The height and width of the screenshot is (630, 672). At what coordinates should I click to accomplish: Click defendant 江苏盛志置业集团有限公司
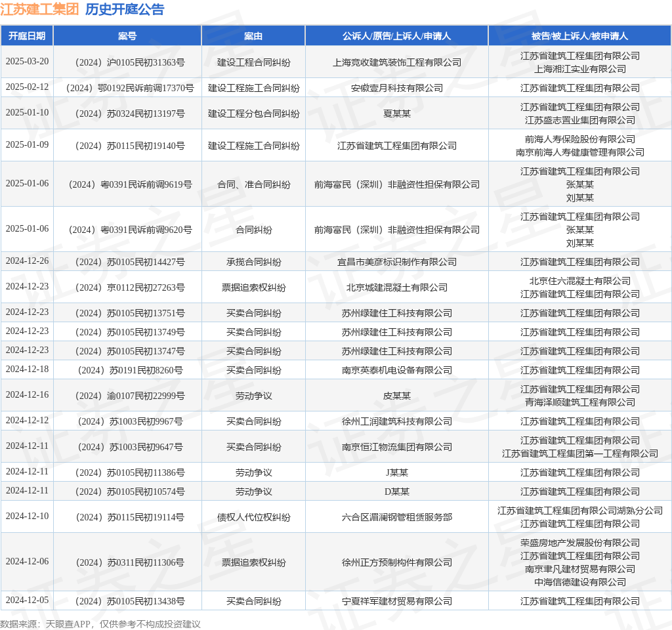pyautogui.click(x=580, y=121)
